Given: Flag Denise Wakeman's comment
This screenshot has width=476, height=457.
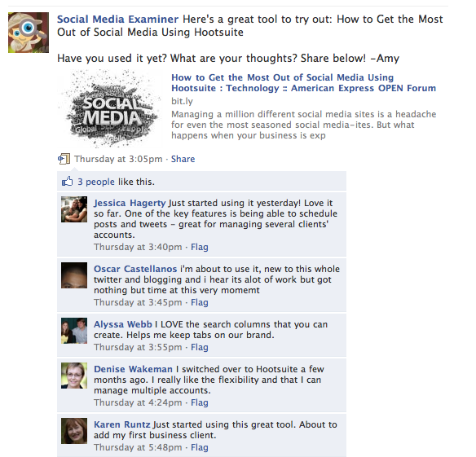Looking at the screenshot, I should (200, 402).
